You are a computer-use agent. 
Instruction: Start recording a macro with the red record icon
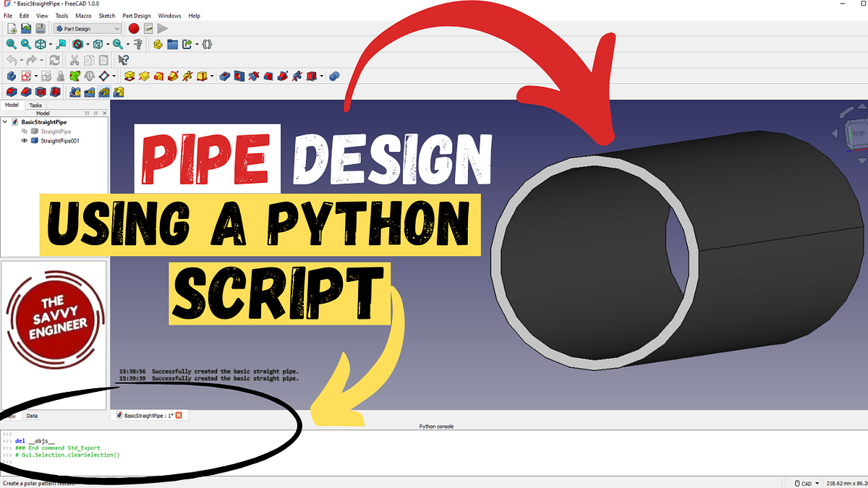pyautogui.click(x=134, y=28)
